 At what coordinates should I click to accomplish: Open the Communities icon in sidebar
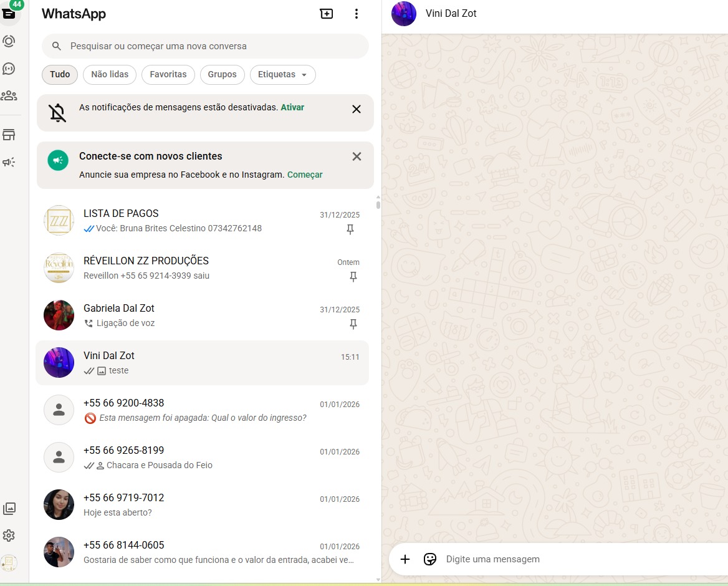(x=9, y=96)
